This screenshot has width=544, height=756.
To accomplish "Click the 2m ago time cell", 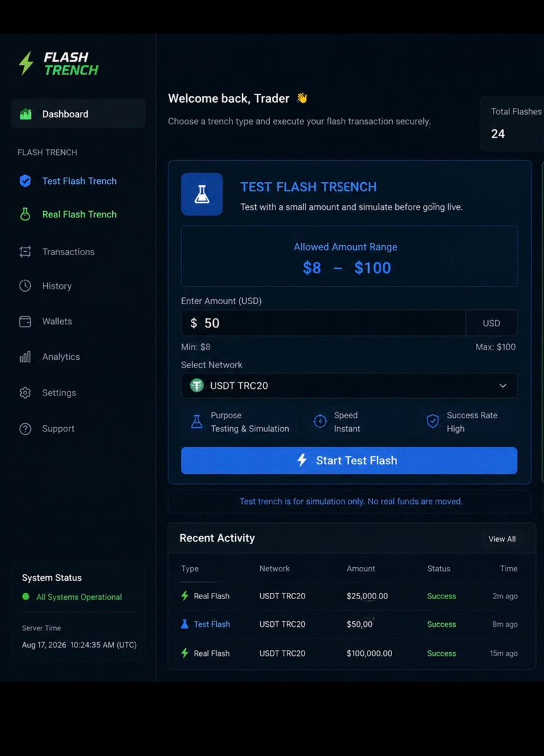I will click(505, 596).
